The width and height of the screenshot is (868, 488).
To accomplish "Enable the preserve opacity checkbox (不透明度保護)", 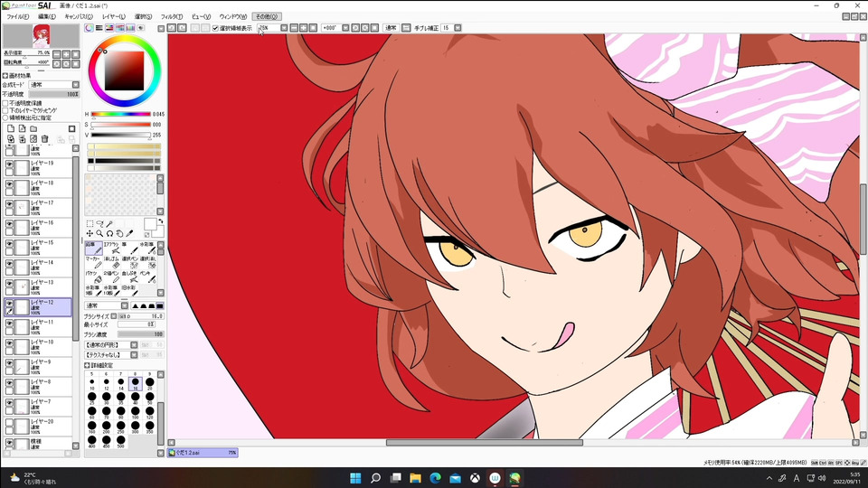I will [5, 103].
